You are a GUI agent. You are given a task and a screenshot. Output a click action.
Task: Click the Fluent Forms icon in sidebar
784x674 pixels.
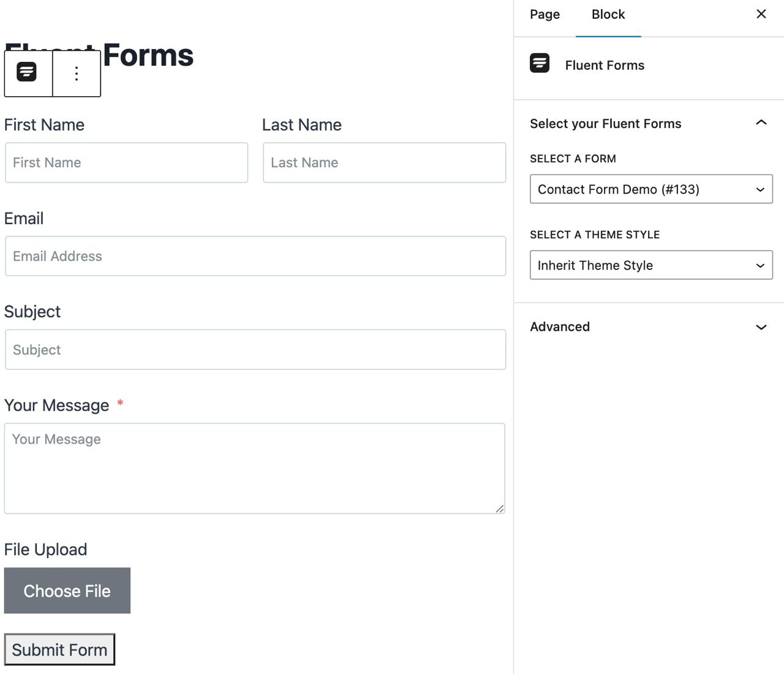tap(540, 64)
